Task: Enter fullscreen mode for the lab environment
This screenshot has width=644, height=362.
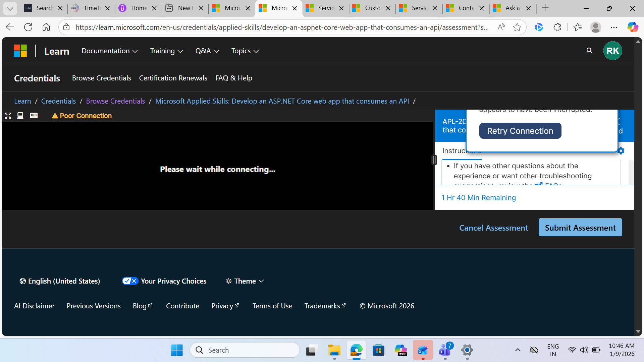Action: pyautogui.click(x=8, y=116)
